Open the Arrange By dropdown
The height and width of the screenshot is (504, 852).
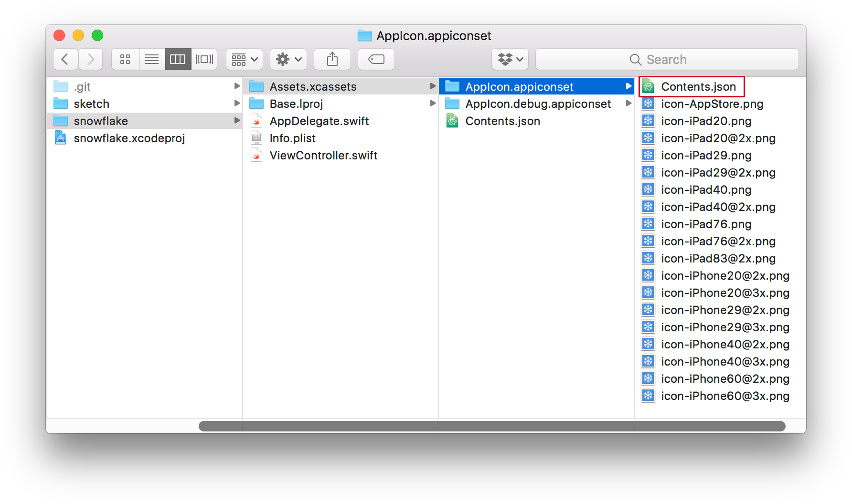tap(244, 59)
